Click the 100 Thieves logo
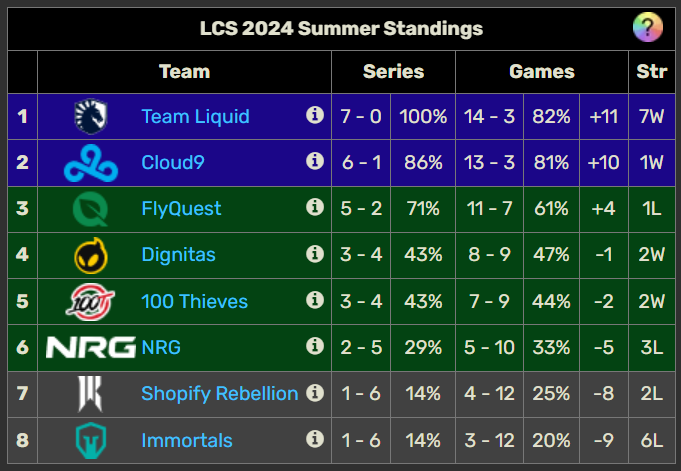Screen dimensions: 681x471 90,302
